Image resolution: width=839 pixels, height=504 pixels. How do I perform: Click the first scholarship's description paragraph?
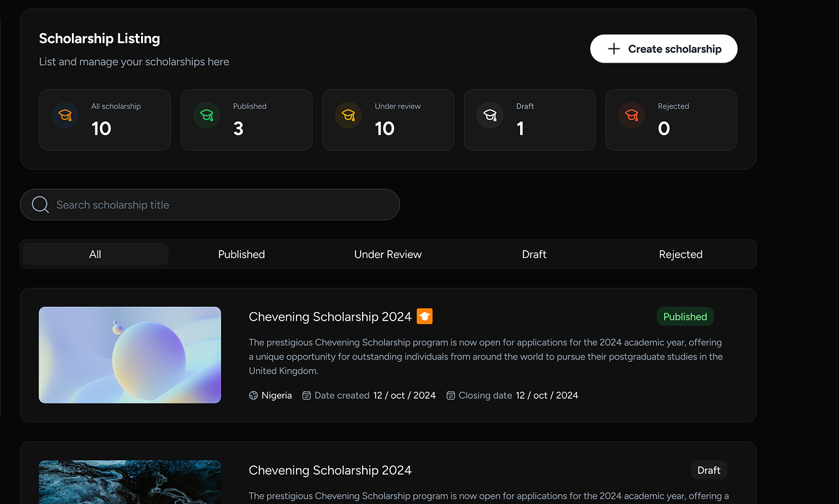click(485, 356)
